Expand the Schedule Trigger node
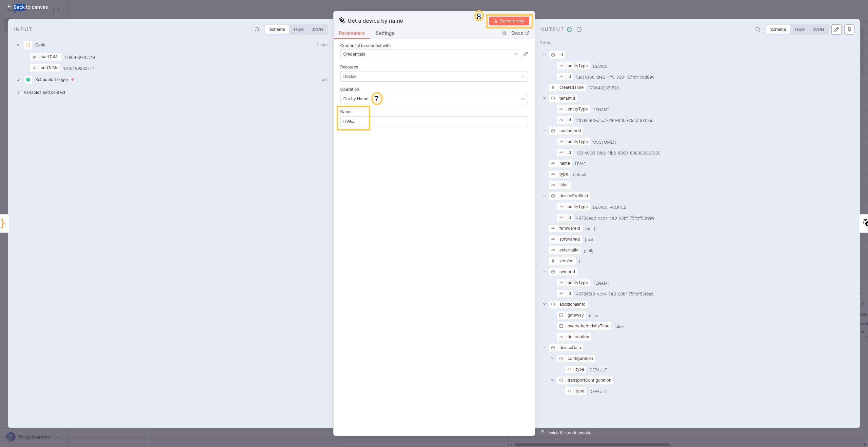Image resolution: width=868 pixels, height=447 pixels. (x=19, y=80)
